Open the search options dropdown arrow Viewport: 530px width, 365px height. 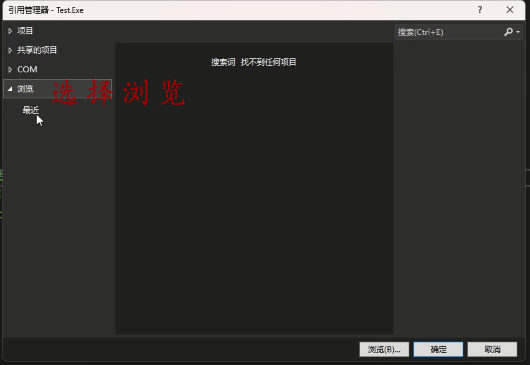pos(518,32)
